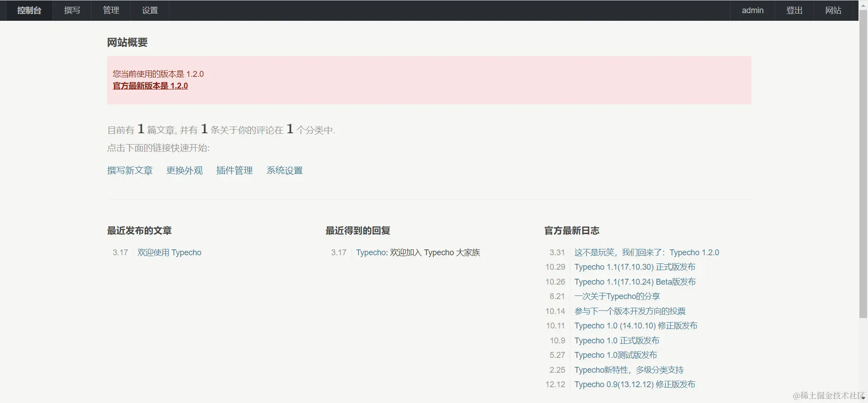868x403 pixels.
Task: Open the 撰写 menu
Action: [x=72, y=10]
